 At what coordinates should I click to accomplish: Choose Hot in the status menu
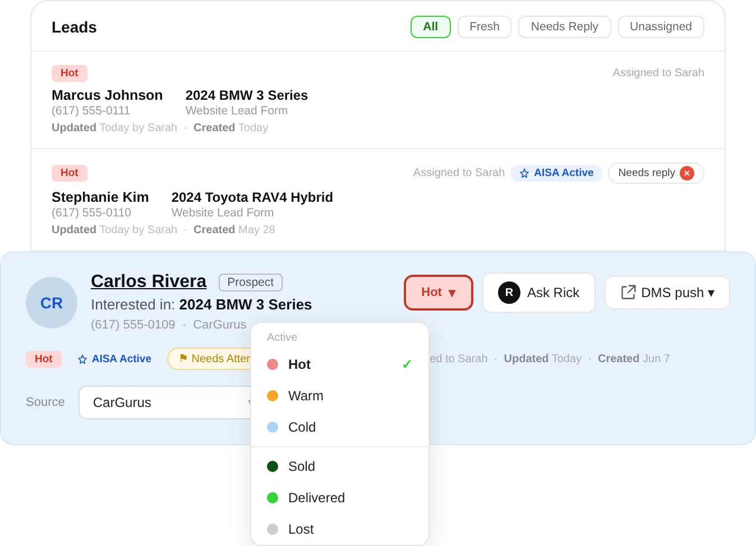(x=340, y=364)
